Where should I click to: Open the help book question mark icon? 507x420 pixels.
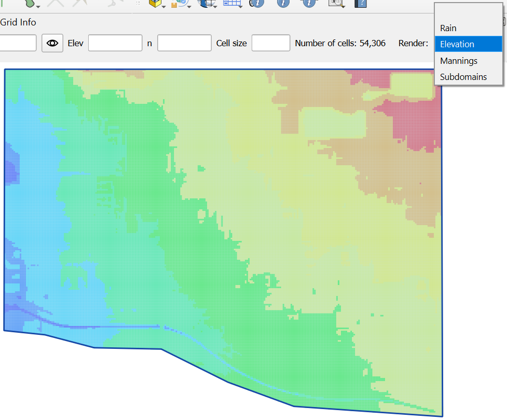(x=361, y=4)
